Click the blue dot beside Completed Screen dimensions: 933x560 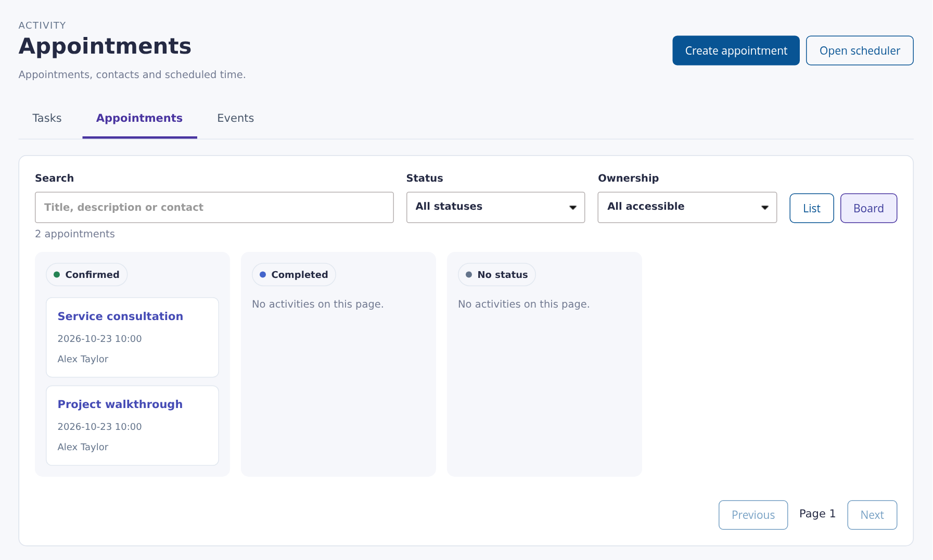point(263,275)
